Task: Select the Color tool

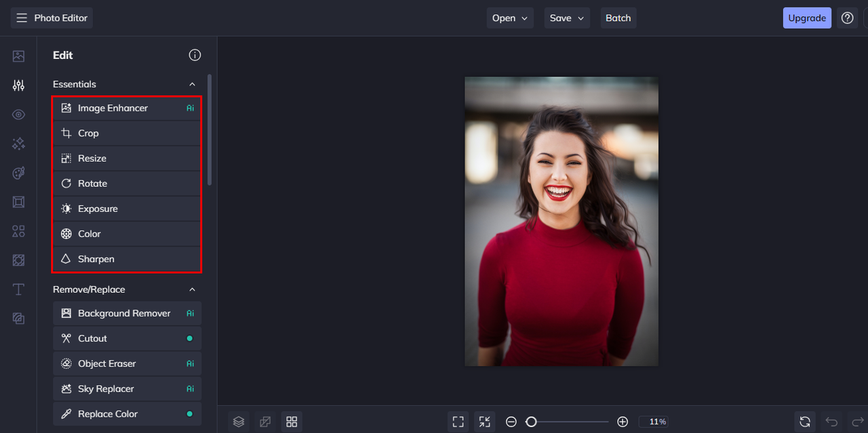Action: 127,234
